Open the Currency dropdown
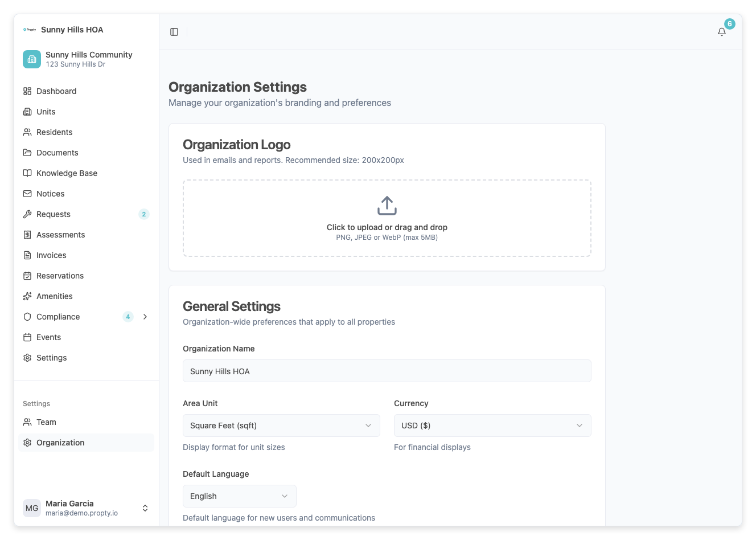 click(x=492, y=425)
